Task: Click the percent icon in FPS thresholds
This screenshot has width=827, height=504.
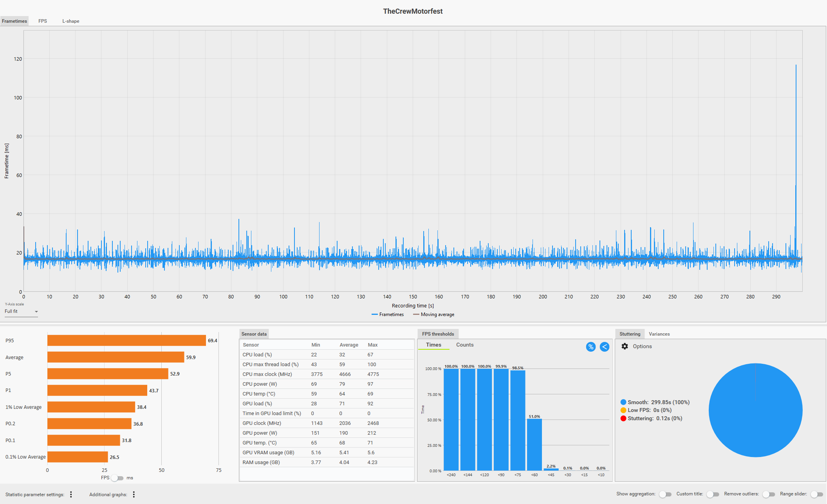Action: click(590, 347)
